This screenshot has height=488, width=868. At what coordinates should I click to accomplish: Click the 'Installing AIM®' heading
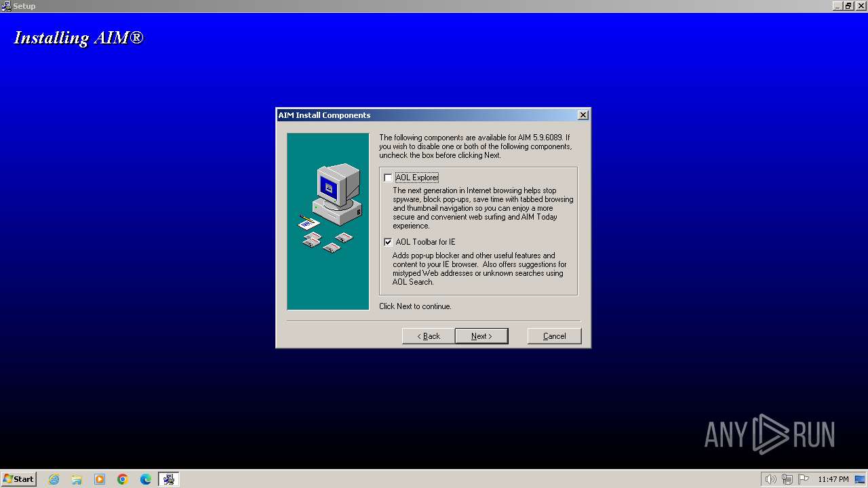[79, 37]
